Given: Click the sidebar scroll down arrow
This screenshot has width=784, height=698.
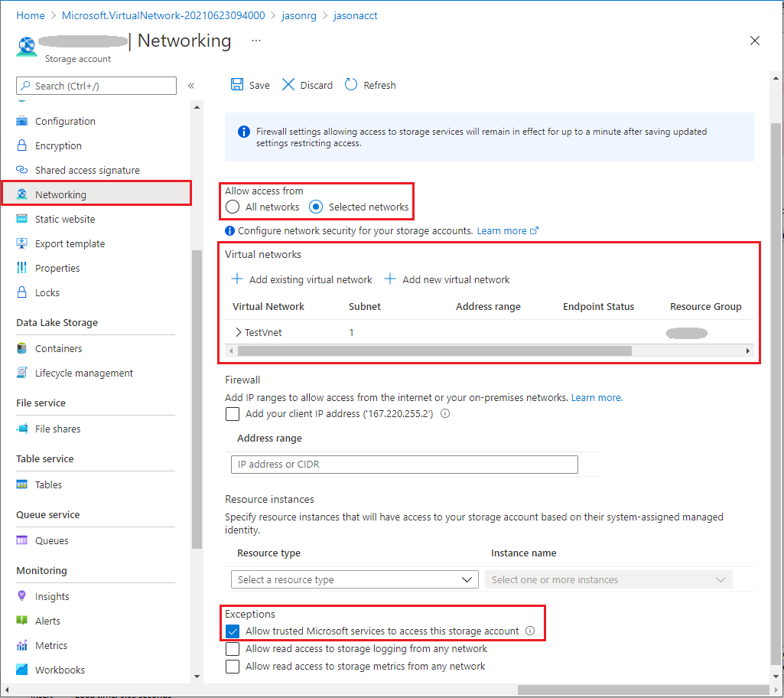Looking at the screenshot, I should [197, 676].
